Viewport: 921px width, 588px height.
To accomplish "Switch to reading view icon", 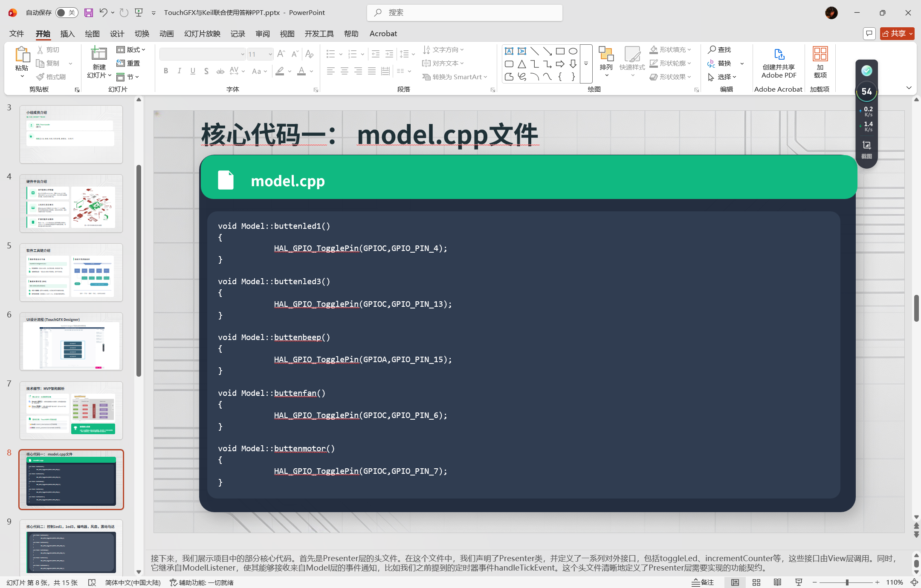I will 777,582.
